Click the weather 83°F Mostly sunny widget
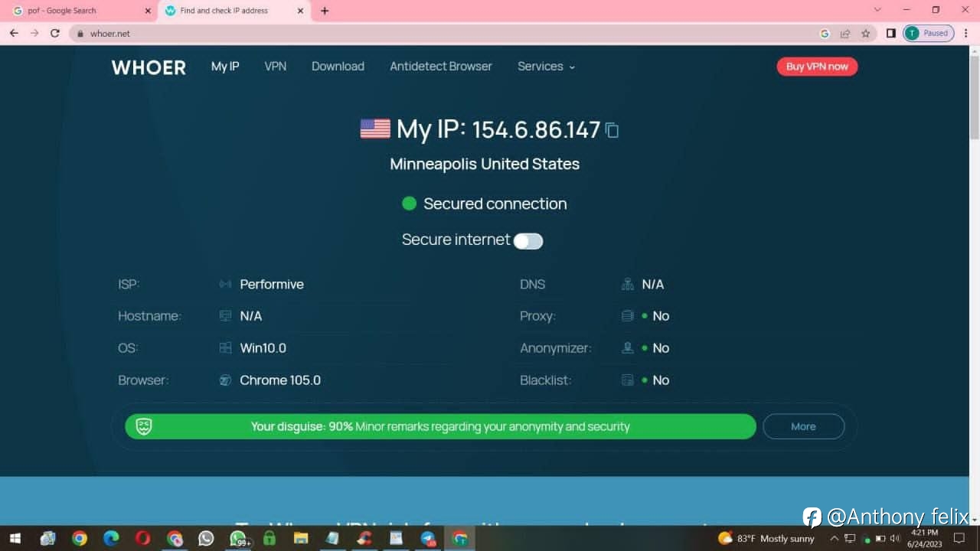Image resolution: width=980 pixels, height=551 pixels. click(x=766, y=539)
